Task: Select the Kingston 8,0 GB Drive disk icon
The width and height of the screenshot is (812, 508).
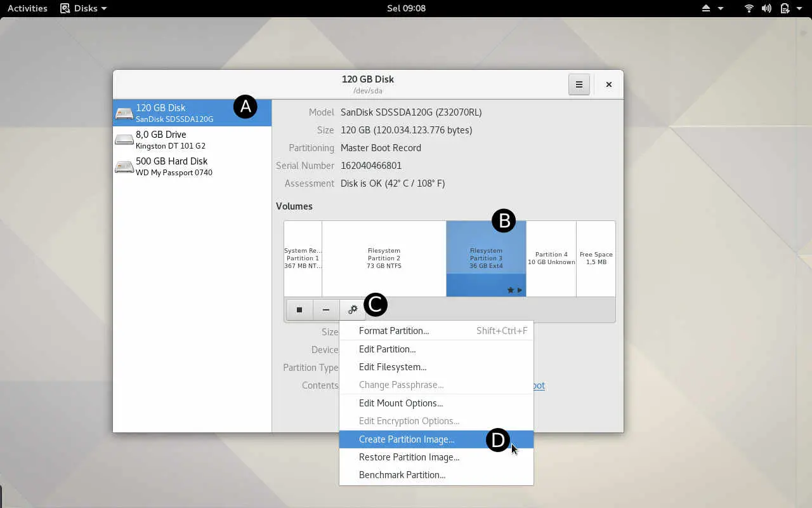Action: tap(124, 139)
